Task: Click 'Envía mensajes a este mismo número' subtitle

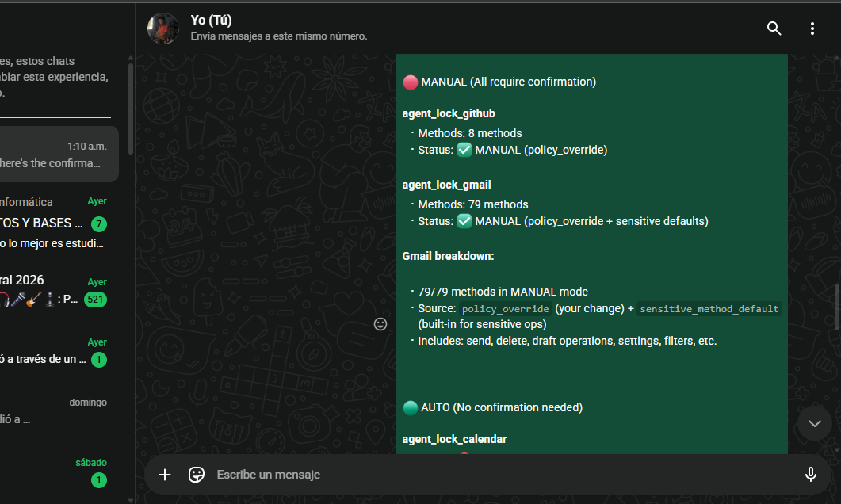Action: (x=279, y=36)
